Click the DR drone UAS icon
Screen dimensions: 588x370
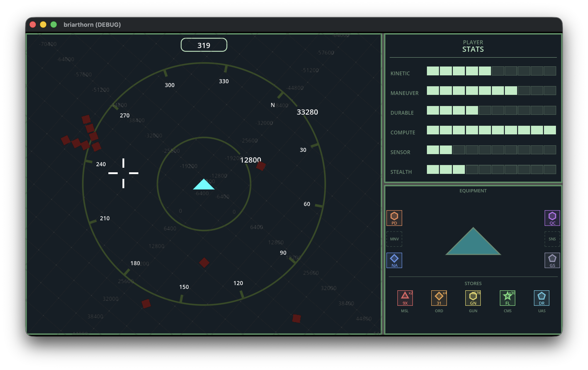coord(541,298)
